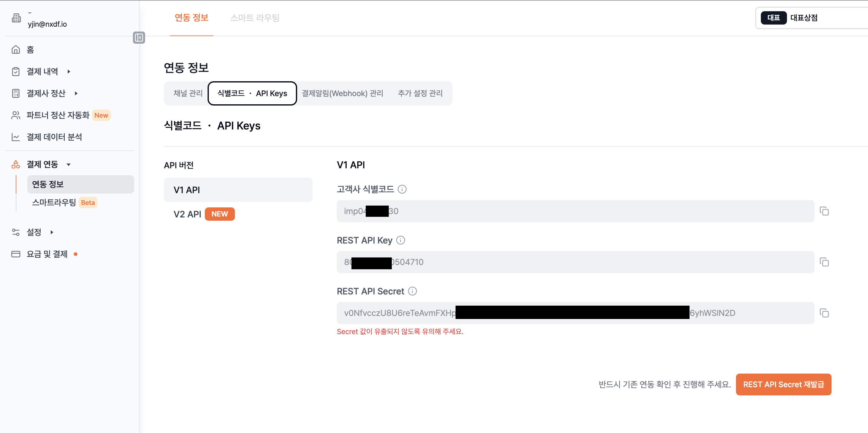Viewport: 868px width, 433px height.
Task: Click the REST API Secret 재발급 button
Action: pyautogui.click(x=783, y=384)
